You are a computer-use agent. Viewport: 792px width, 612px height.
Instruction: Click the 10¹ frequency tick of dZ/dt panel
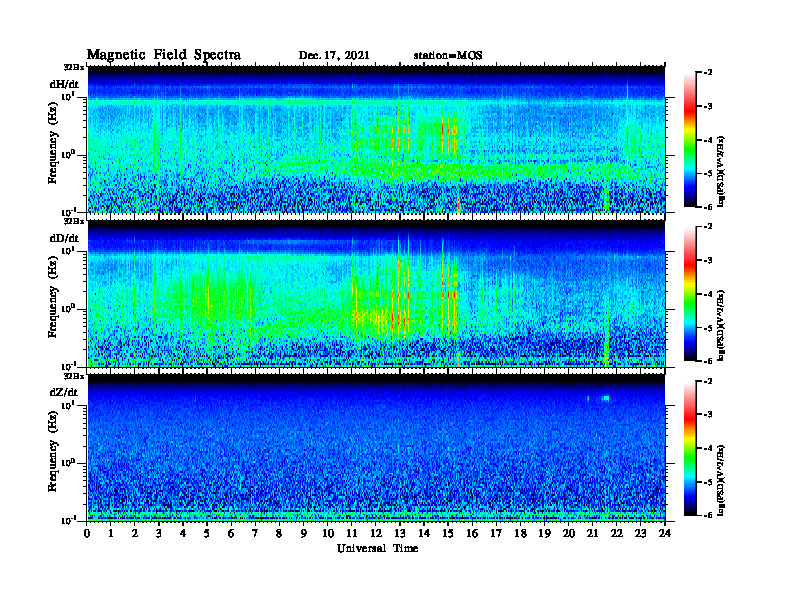tap(68, 405)
